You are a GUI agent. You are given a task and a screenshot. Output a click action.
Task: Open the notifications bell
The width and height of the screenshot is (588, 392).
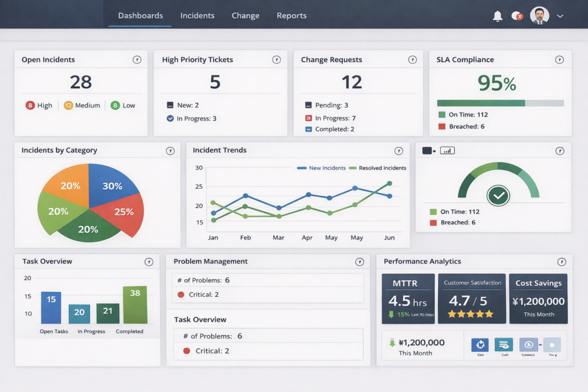pyautogui.click(x=497, y=16)
